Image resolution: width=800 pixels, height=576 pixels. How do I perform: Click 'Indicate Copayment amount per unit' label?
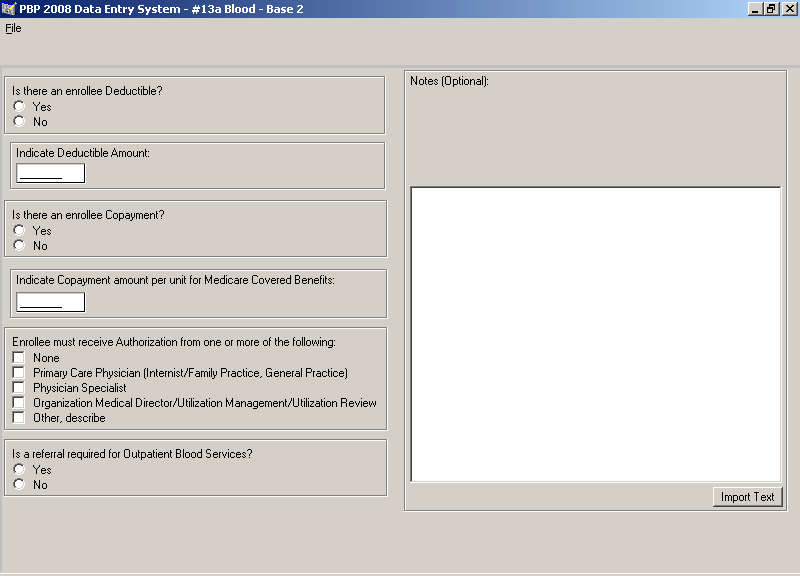point(176,280)
